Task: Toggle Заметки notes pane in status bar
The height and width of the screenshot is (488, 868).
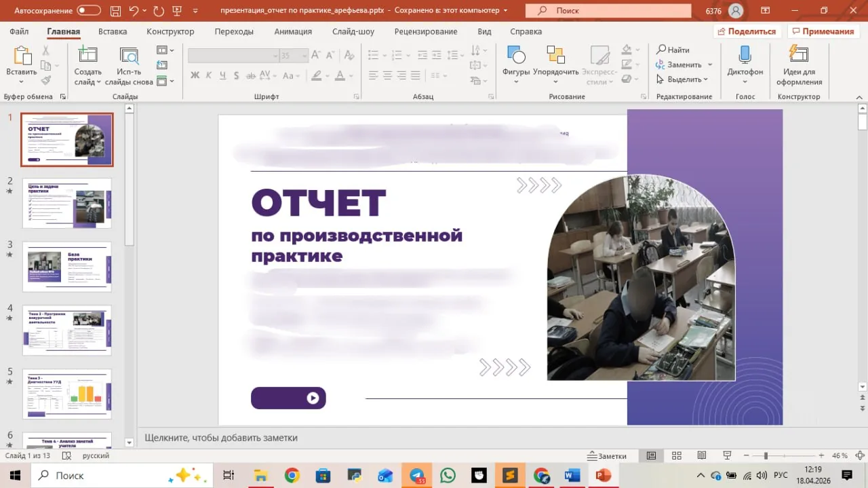Action: tap(608, 456)
